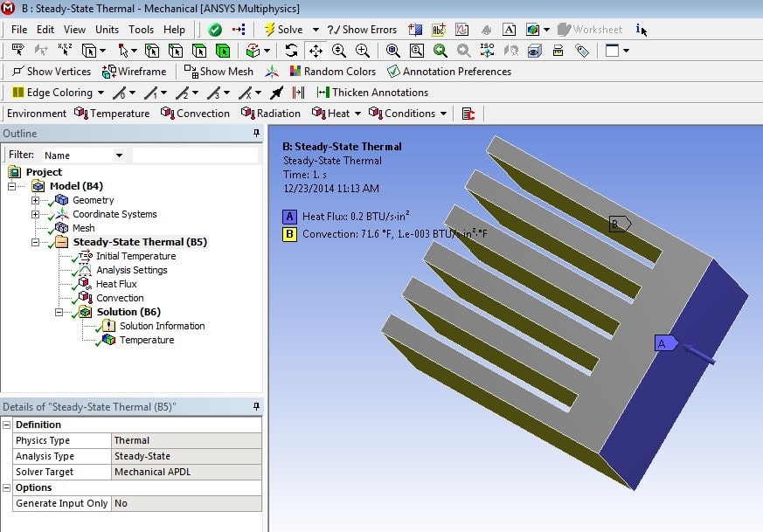Click the Temperature load icon in Environment toolbar
763x532 pixels.
[x=112, y=114]
